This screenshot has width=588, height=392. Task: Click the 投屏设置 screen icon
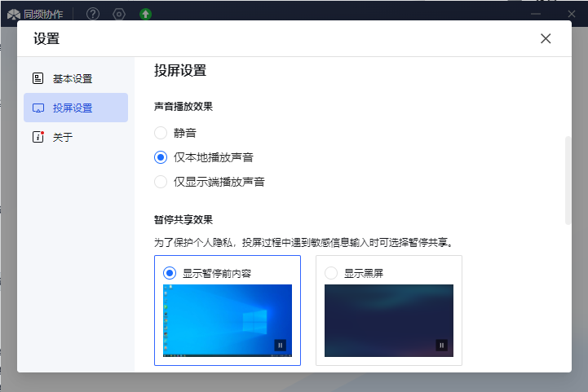coord(38,108)
